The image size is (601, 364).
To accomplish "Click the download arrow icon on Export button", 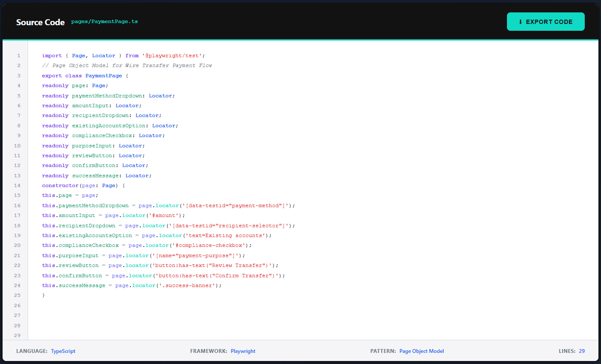I will (x=520, y=21).
